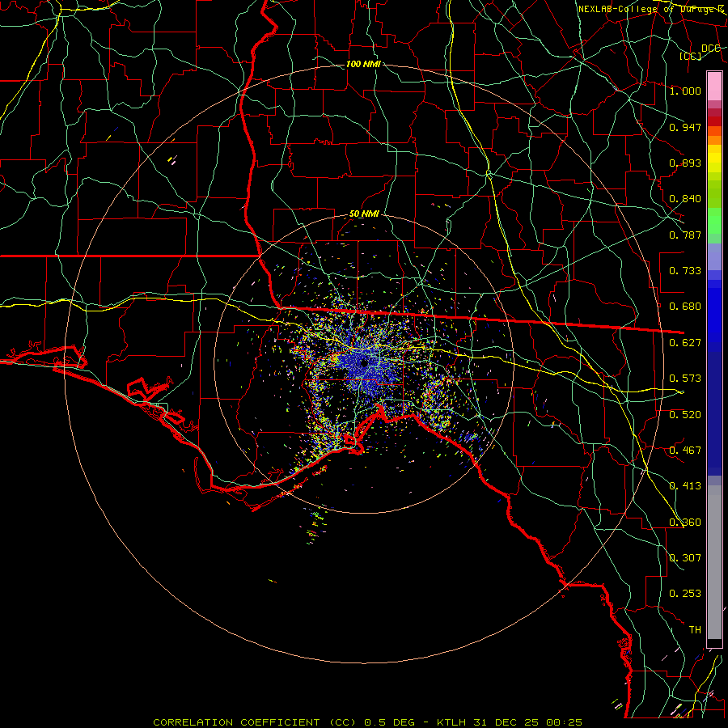Select the 0.733 legend value
728x728 pixels.
pos(685,270)
